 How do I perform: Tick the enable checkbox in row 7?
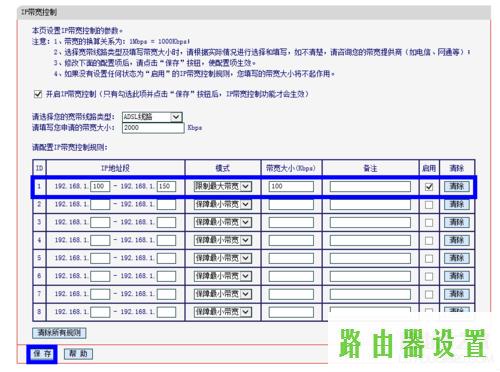(429, 294)
